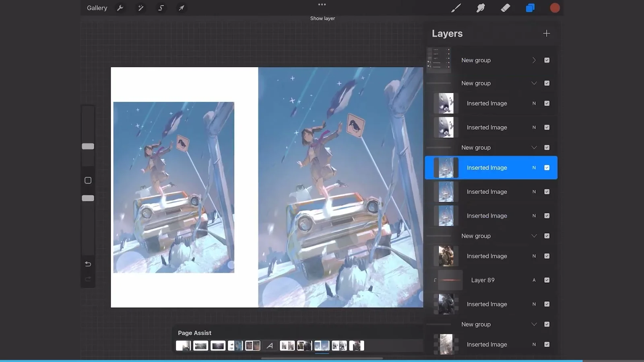This screenshot has width=644, height=362.
Task: Open page right after 'A' page in Page Assist
Action: (287, 346)
